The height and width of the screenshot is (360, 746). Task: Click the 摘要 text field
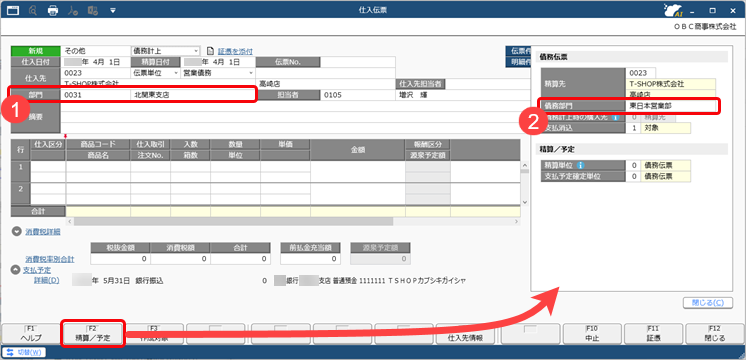294,117
